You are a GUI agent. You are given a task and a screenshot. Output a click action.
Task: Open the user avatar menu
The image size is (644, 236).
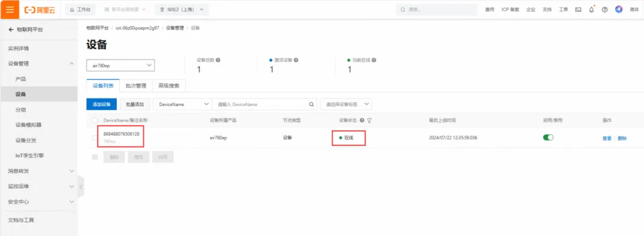(619, 10)
